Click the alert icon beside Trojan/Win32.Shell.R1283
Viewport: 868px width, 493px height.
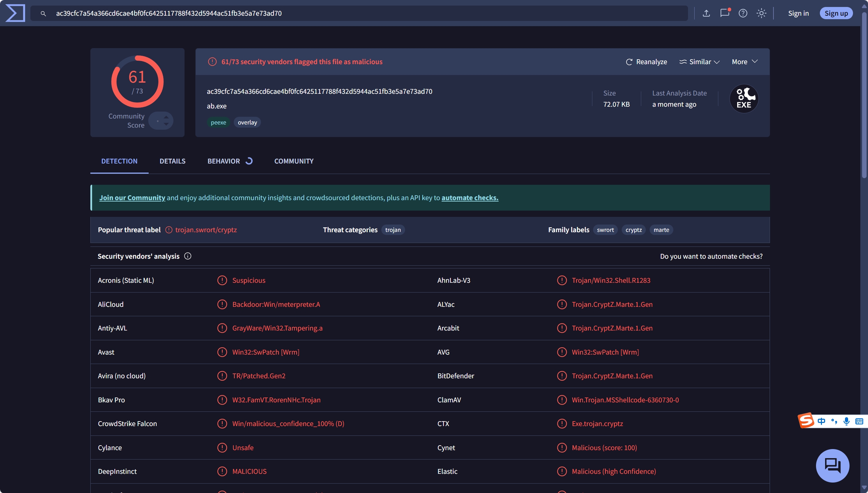(x=562, y=280)
